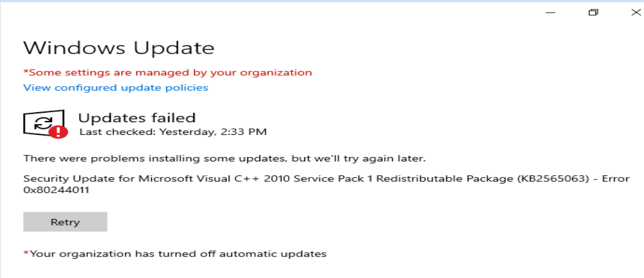
Task: Click the Windows Update page heading
Action: click(118, 48)
